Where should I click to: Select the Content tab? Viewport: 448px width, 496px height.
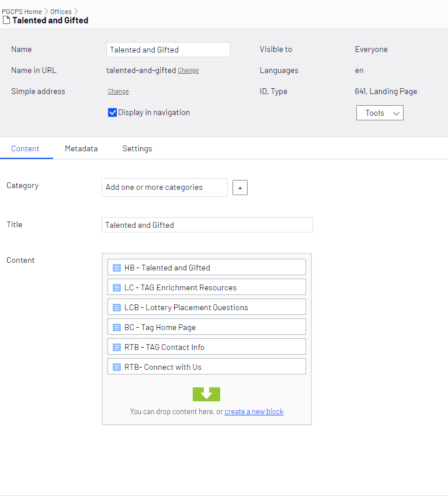(25, 149)
